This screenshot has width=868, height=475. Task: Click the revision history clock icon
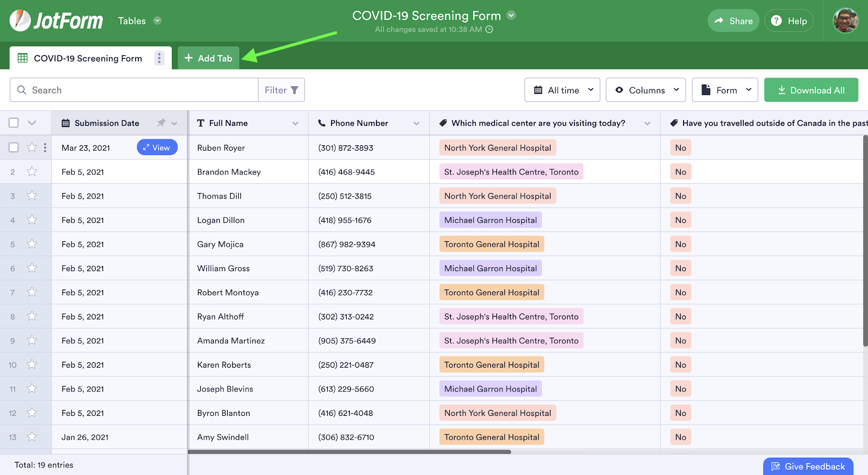(489, 29)
